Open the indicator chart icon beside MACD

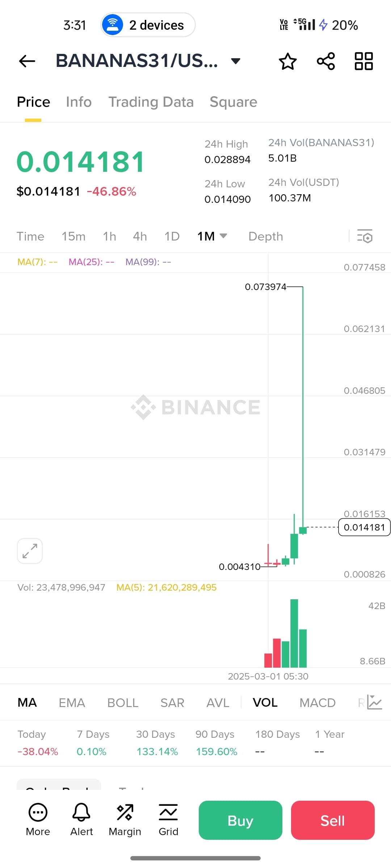[374, 702]
